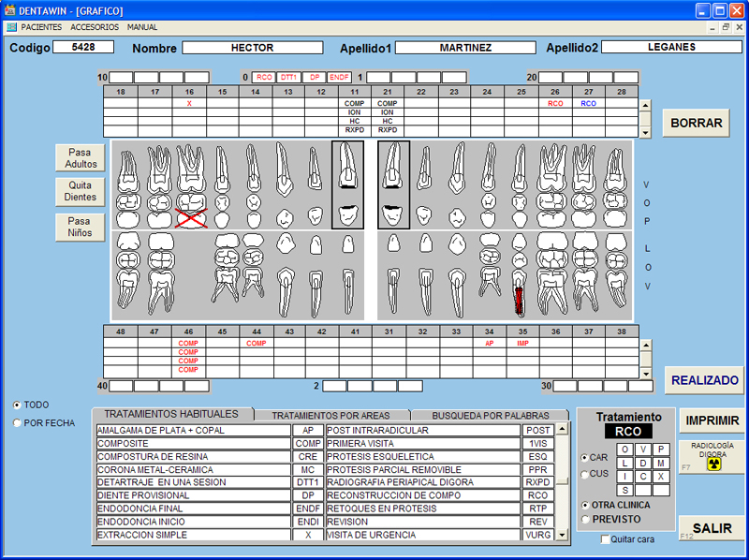The width and height of the screenshot is (749, 560).
Task: Click the Nombre field containing HECTOR
Action: (x=252, y=47)
